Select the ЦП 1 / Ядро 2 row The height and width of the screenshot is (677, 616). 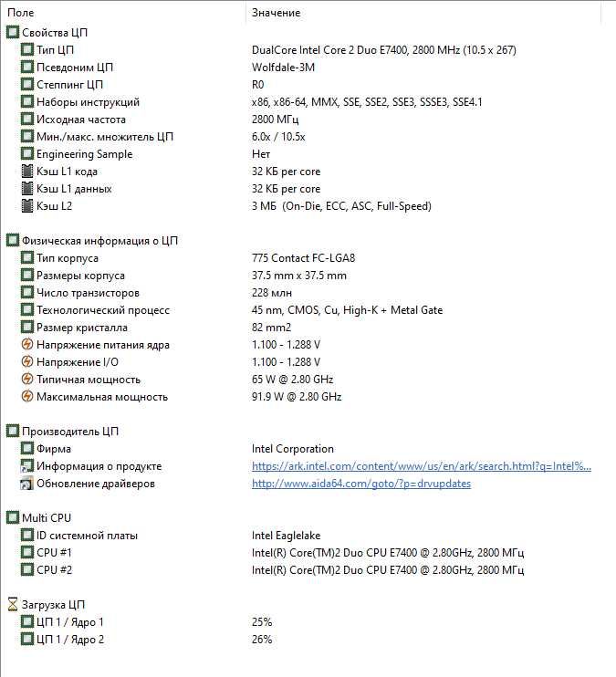(70, 639)
